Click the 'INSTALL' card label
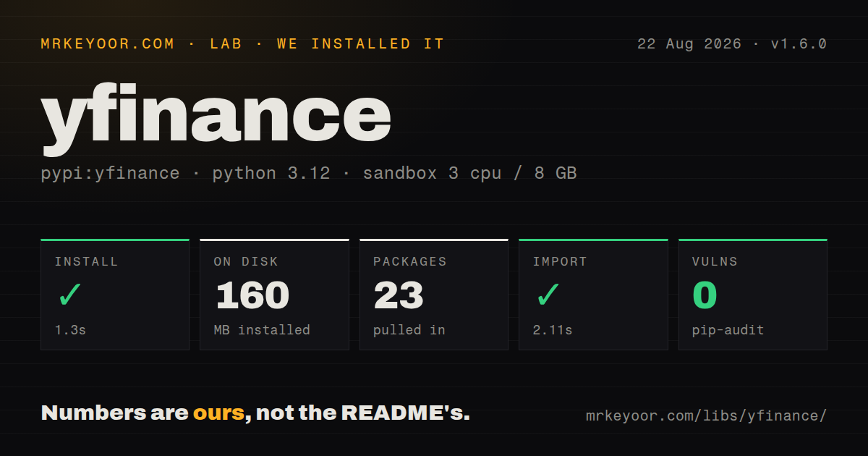 point(86,262)
